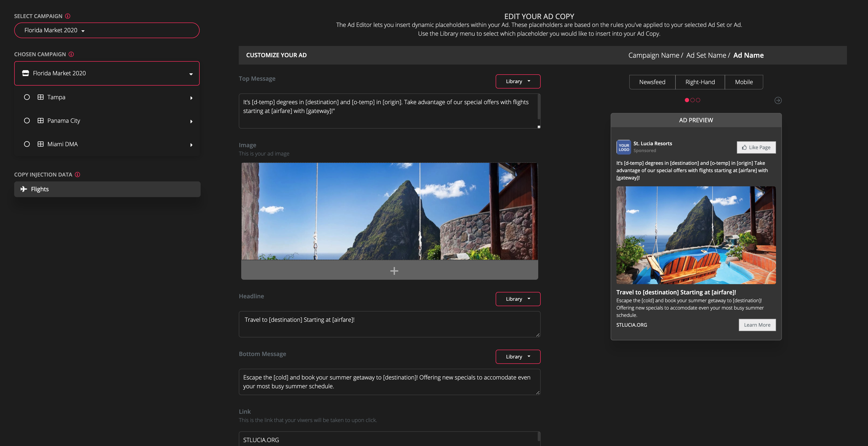Click the info icon next to Chosen Campaign
Viewport: 868px width, 446px height.
click(x=71, y=54)
